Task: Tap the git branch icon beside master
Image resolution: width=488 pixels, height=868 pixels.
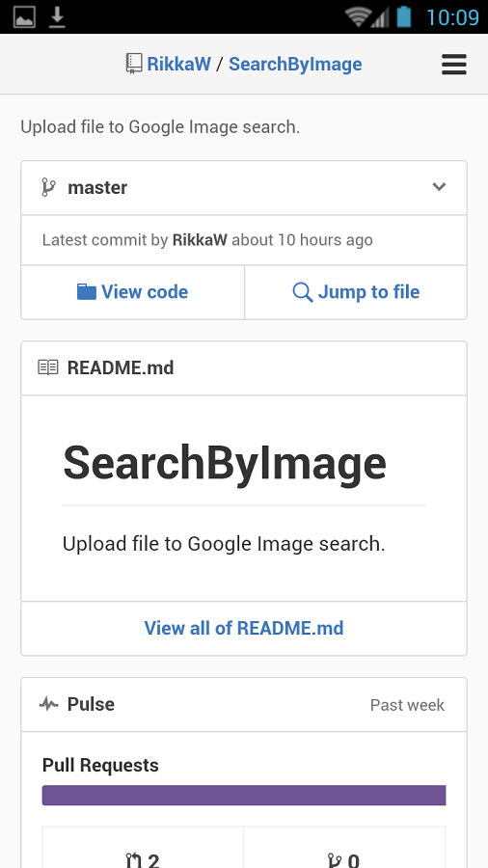Action: coord(48,187)
